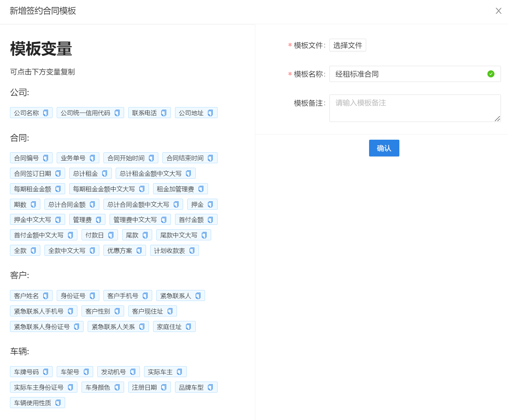Select the 总计租金金额中文大写 variable tag
The height and width of the screenshot is (420, 508).
(x=151, y=174)
